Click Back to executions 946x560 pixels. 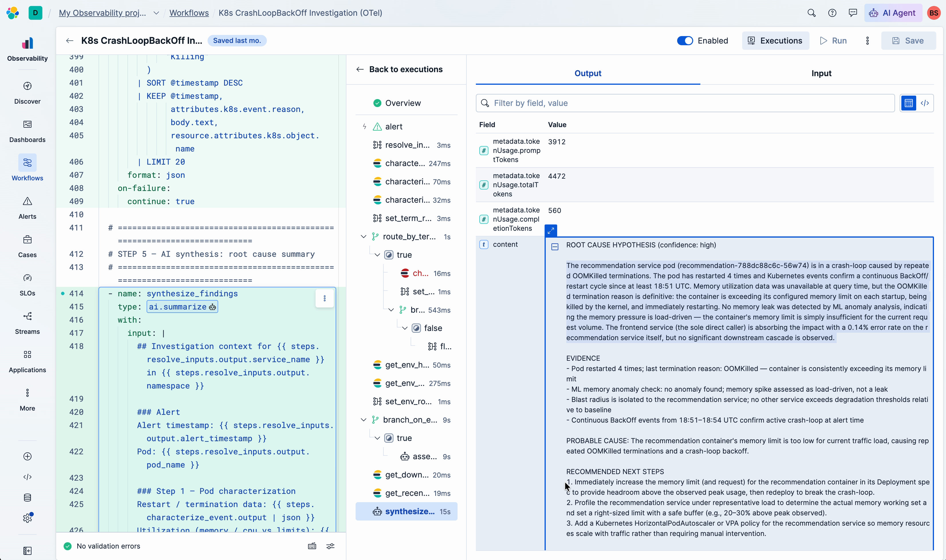(399, 69)
